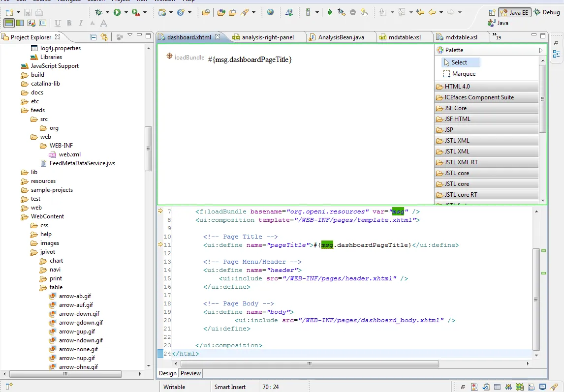Click the Debug bug icon in toolbar
This screenshot has height=392, width=564.
99,12
